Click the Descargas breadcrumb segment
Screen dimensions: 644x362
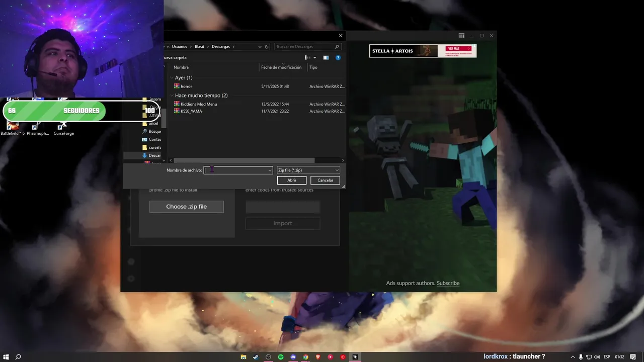pyautogui.click(x=220, y=46)
